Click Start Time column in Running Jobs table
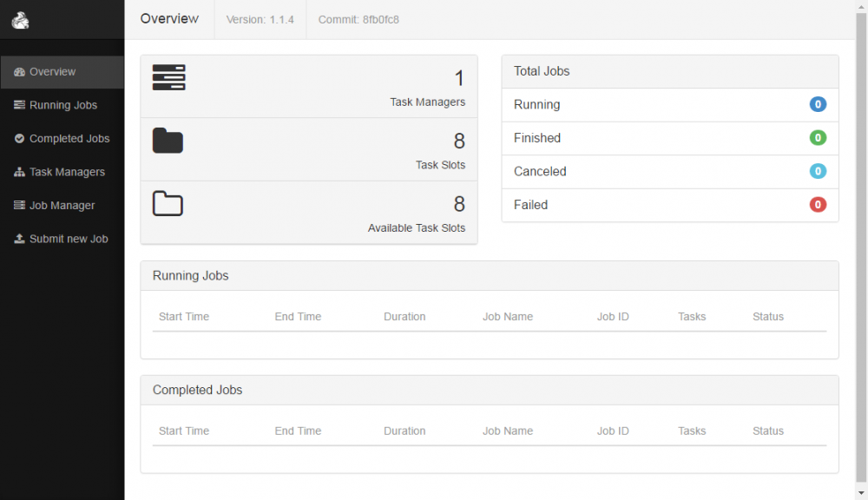The height and width of the screenshot is (500, 868). click(184, 317)
